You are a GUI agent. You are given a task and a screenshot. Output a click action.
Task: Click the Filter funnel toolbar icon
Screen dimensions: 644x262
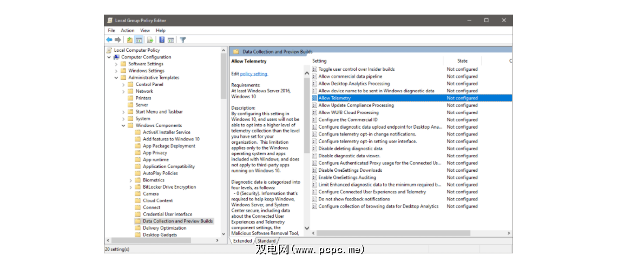[x=183, y=40]
